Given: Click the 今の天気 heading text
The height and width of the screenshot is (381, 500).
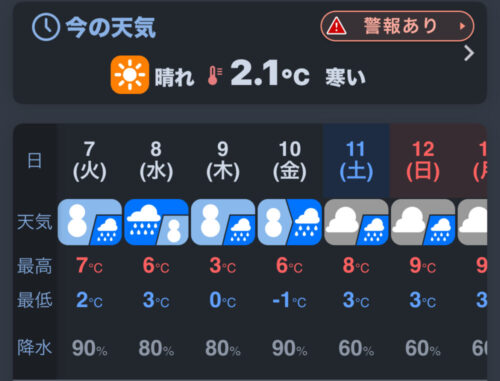Looking at the screenshot, I should point(111,27).
